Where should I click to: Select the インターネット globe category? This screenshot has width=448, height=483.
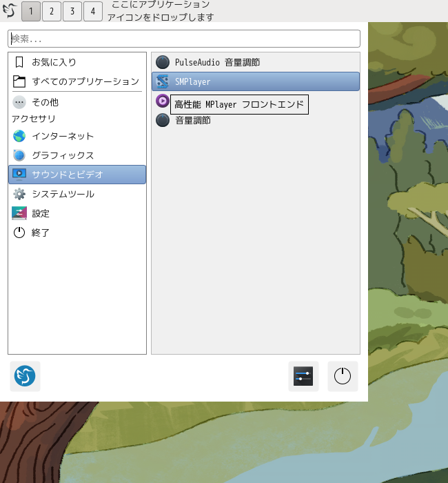coord(77,136)
